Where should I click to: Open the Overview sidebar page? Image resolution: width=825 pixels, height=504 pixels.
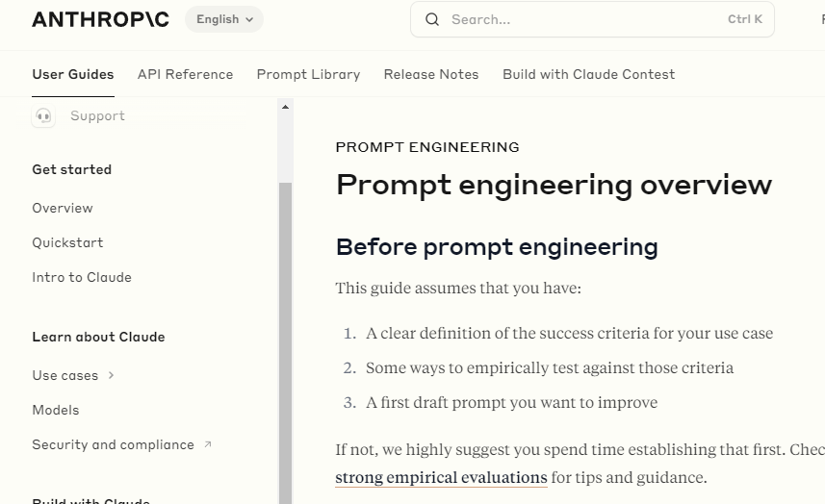[x=63, y=208]
